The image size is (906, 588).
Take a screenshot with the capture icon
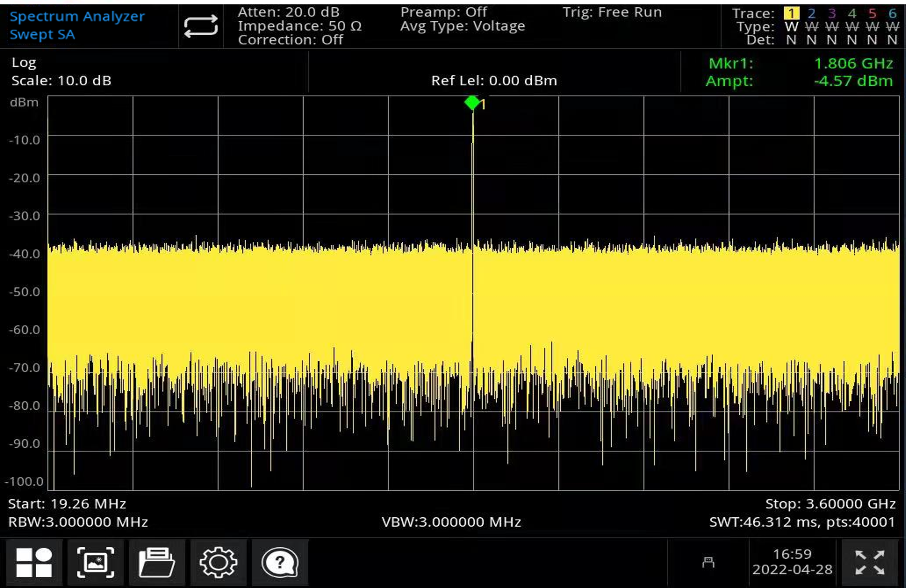pyautogui.click(x=96, y=562)
